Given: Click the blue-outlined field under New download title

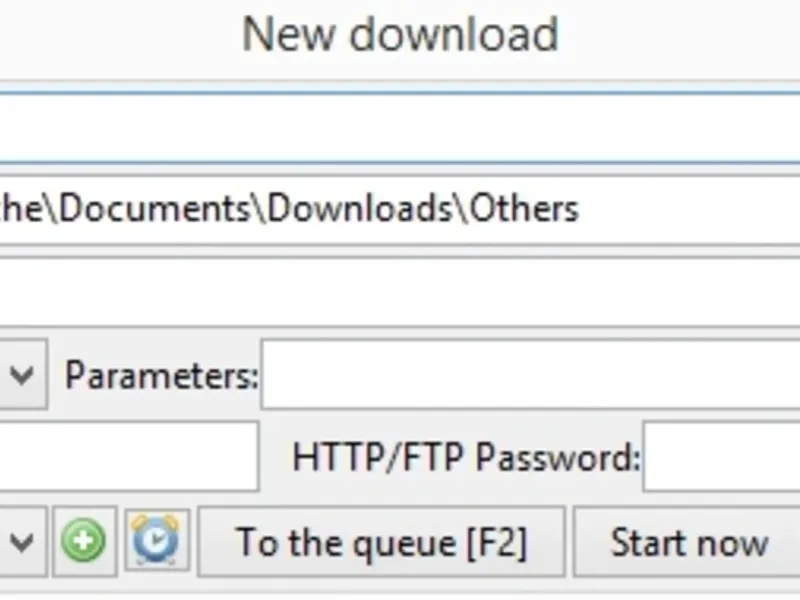Looking at the screenshot, I should tap(400, 128).
